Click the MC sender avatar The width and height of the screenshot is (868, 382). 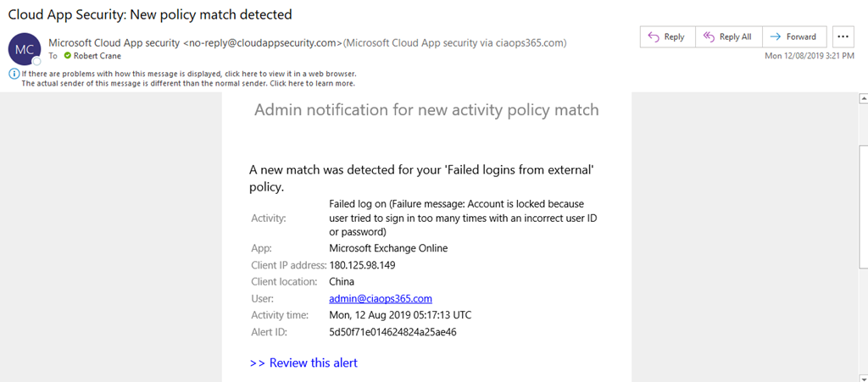[24, 49]
